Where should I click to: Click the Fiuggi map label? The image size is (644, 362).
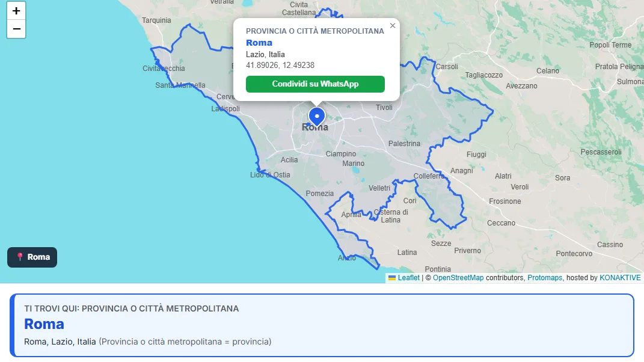[476, 155]
